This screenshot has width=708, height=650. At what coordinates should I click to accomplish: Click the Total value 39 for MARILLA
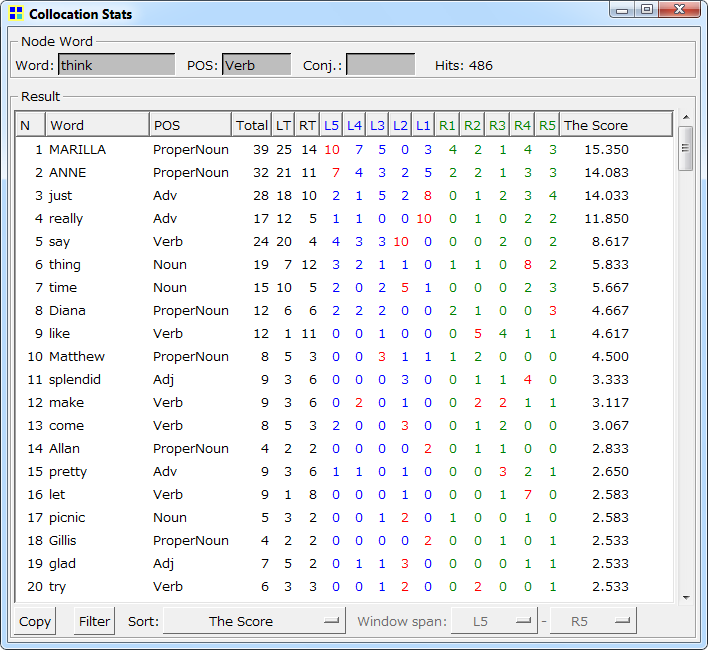[261, 149]
